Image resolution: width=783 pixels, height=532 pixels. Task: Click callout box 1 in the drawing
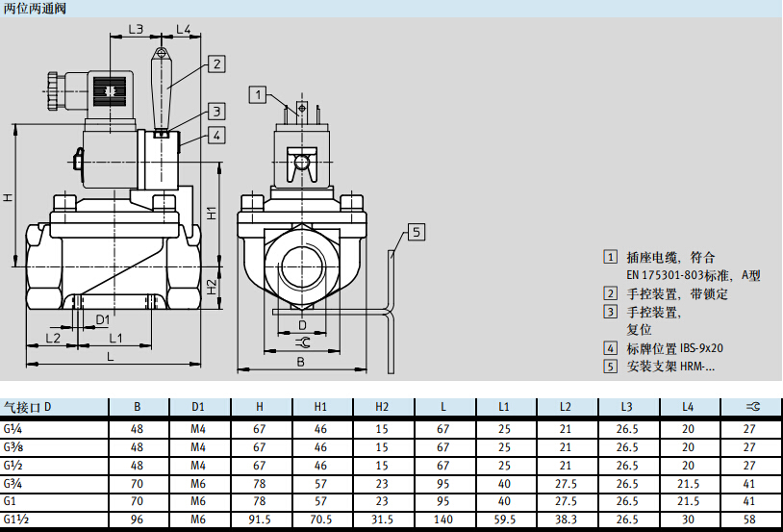[257, 94]
